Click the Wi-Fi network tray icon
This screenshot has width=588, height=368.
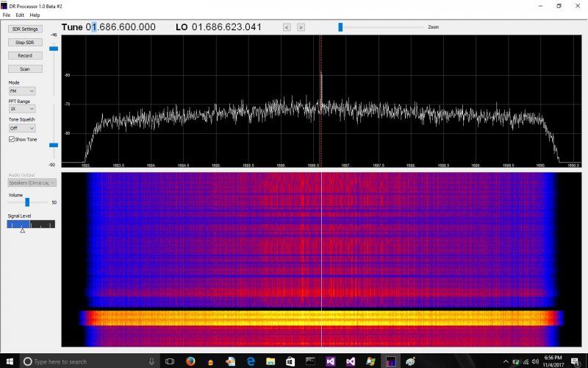pyautogui.click(x=526, y=361)
